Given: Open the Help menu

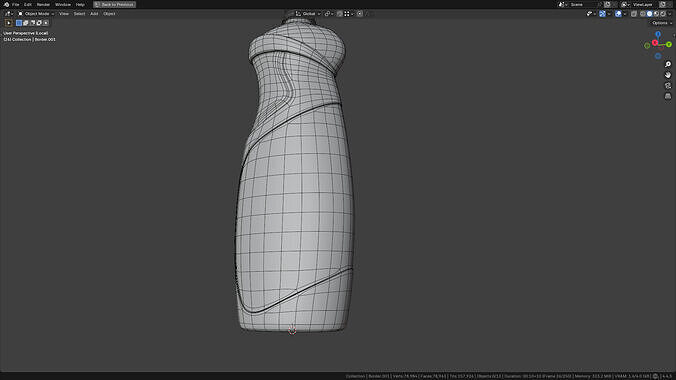Looking at the screenshot, I should [80, 4].
